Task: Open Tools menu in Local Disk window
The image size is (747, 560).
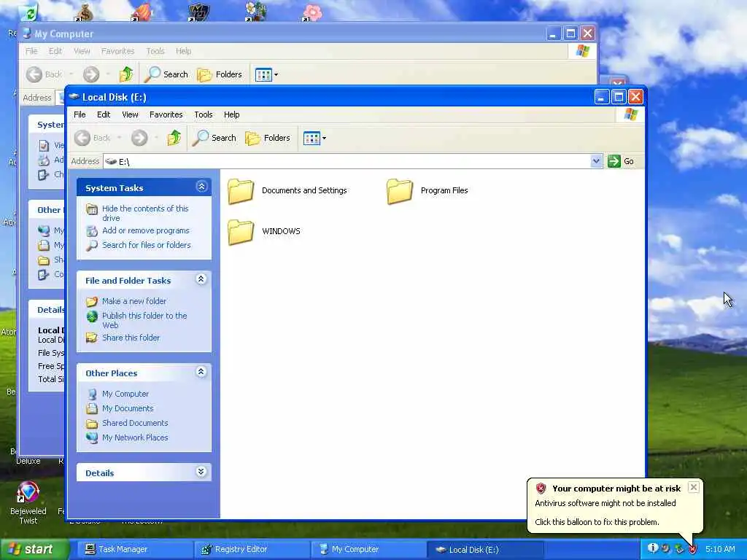Action: coord(204,114)
